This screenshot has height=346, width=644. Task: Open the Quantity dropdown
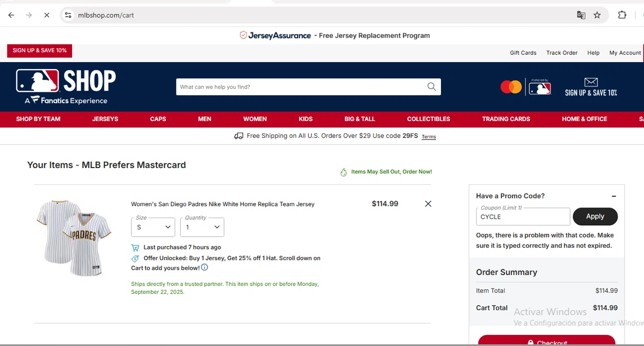point(202,227)
